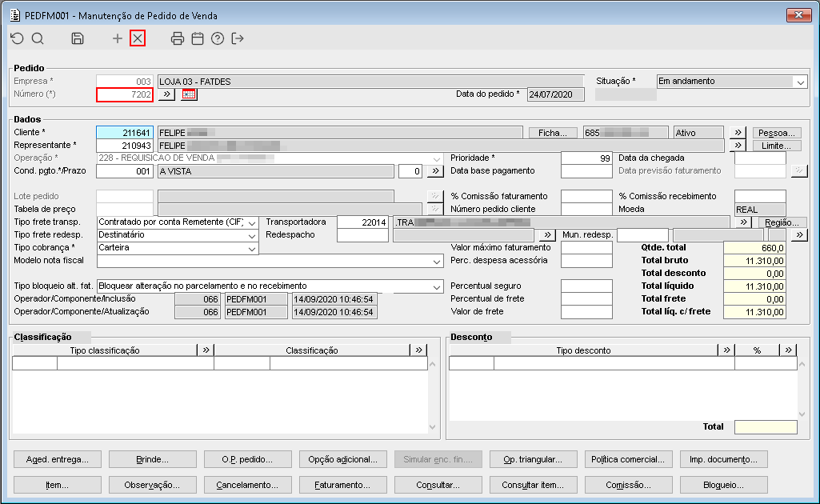Click arrows beside the % column header

pos(788,350)
